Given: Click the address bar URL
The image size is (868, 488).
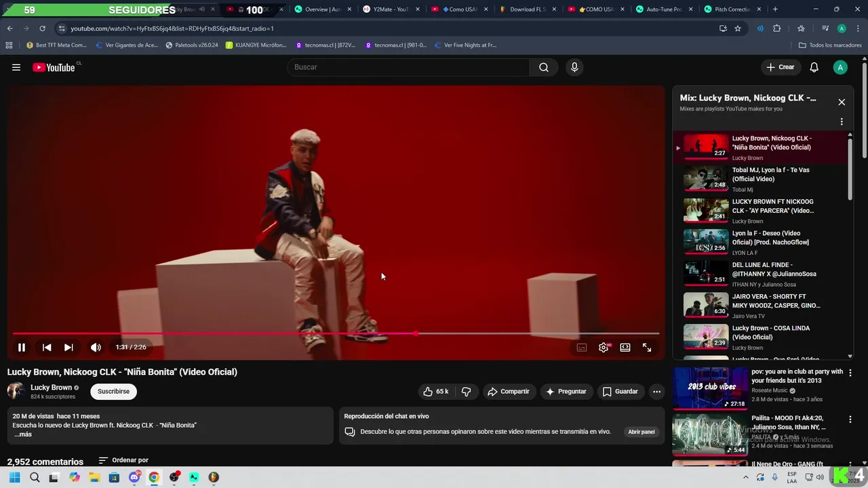Looking at the screenshot, I should 172,28.
